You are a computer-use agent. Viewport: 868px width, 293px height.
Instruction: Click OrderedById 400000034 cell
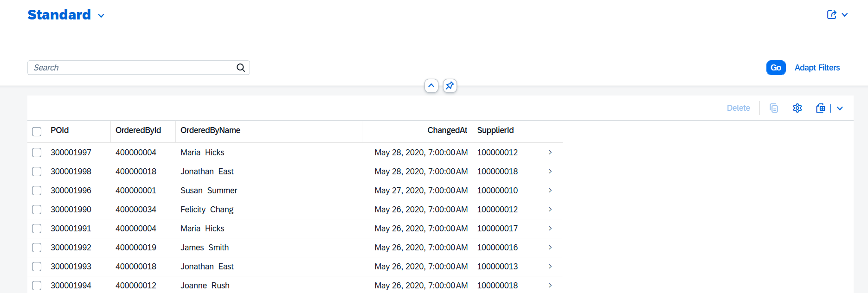click(x=136, y=210)
